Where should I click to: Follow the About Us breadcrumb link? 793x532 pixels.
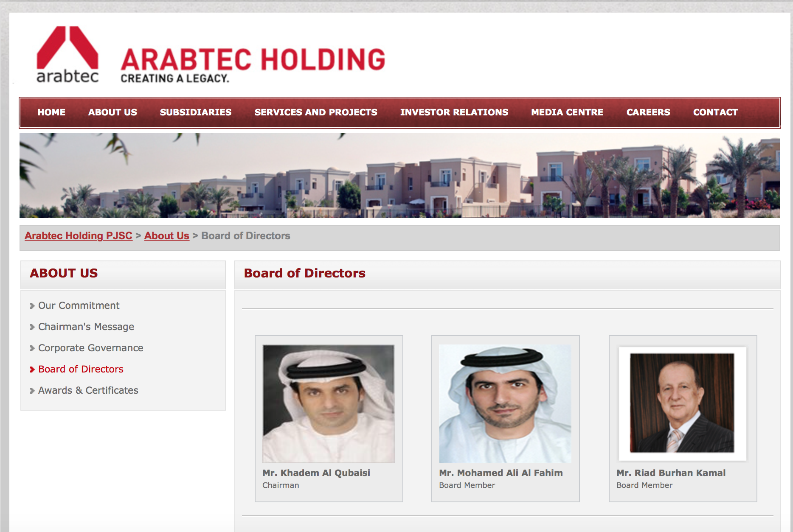pyautogui.click(x=167, y=236)
